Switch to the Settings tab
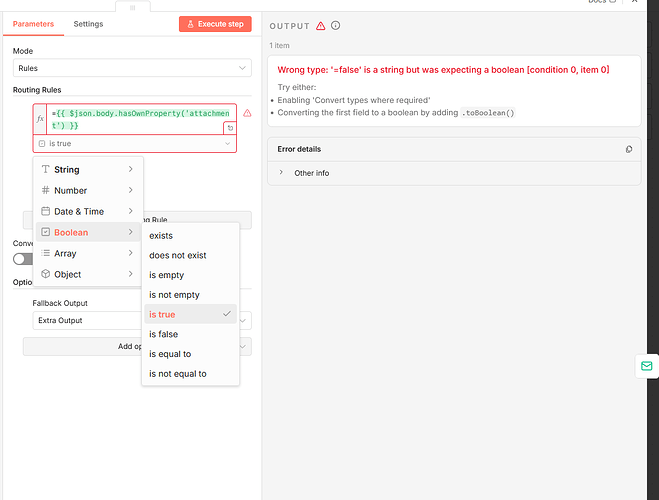Image resolution: width=659 pixels, height=500 pixels. click(x=88, y=24)
